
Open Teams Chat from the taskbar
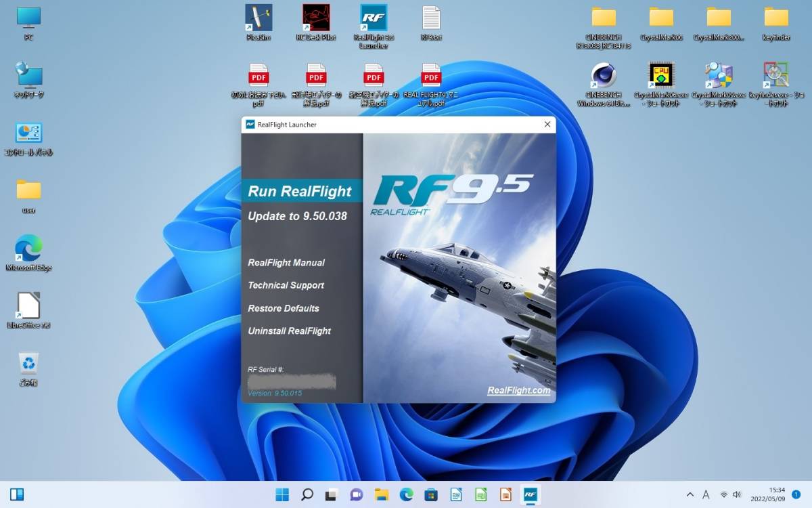click(357, 494)
